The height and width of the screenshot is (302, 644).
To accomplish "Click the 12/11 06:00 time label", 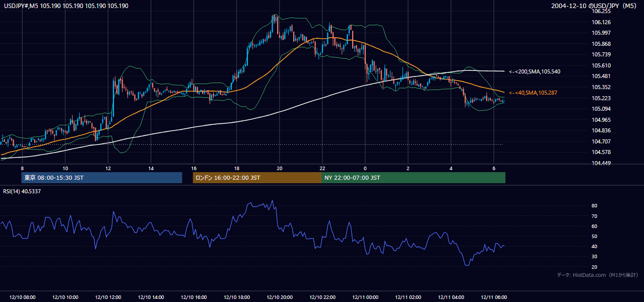I will pyautogui.click(x=493, y=297).
